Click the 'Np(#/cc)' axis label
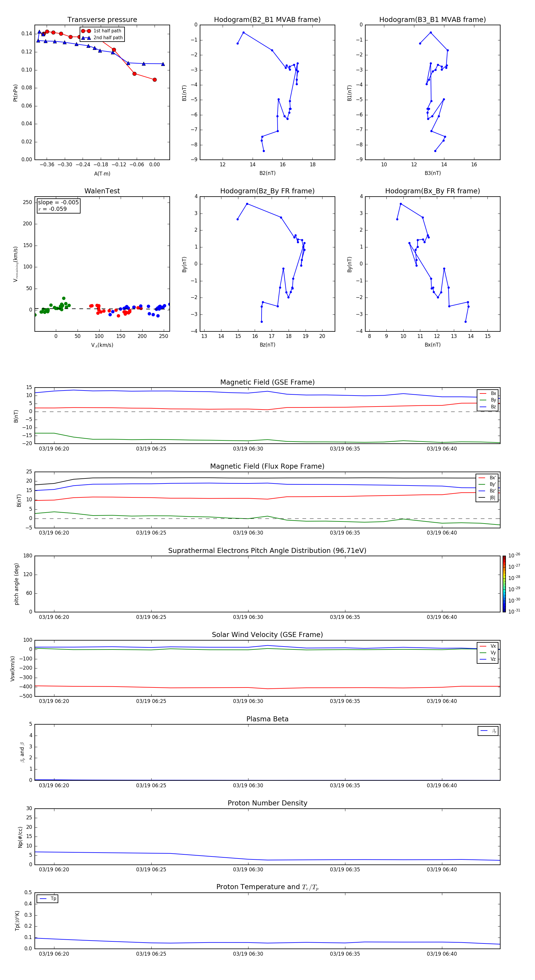 [x=20, y=837]
